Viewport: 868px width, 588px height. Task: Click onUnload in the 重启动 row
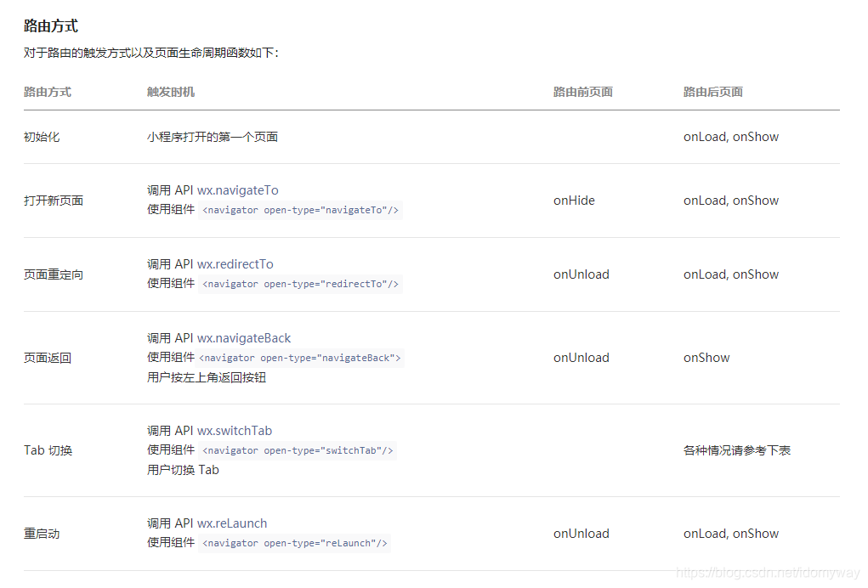[582, 534]
